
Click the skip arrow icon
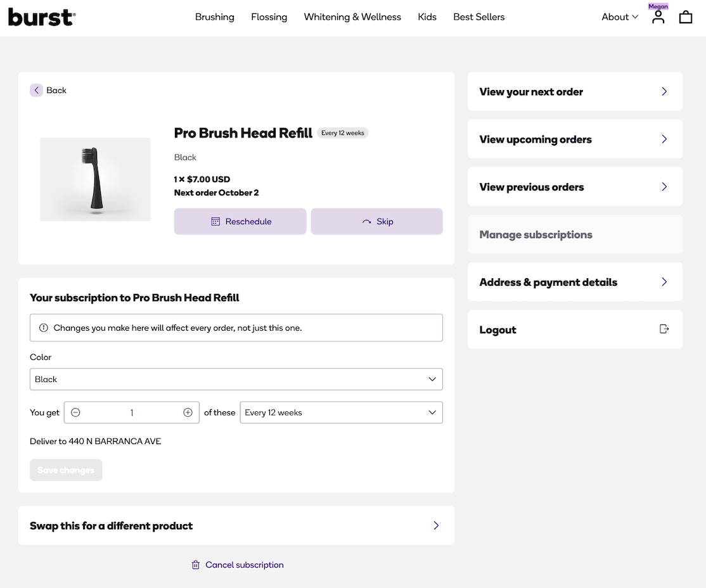[366, 222]
